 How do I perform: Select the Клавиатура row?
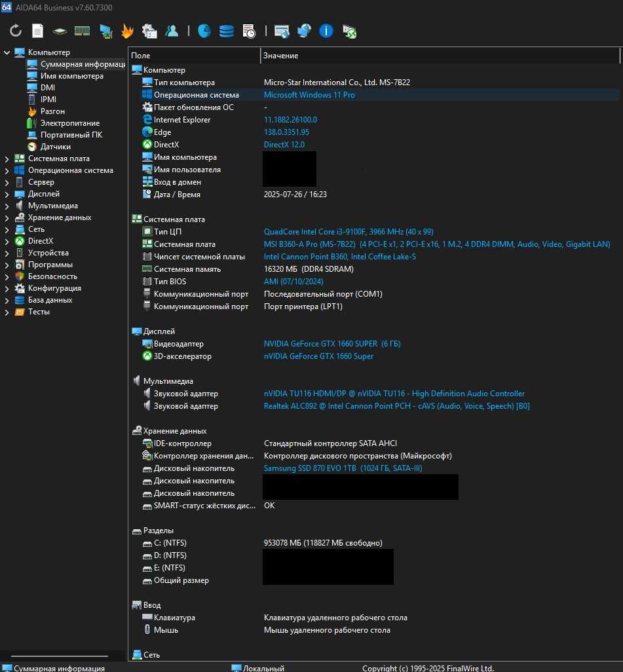pos(375,618)
